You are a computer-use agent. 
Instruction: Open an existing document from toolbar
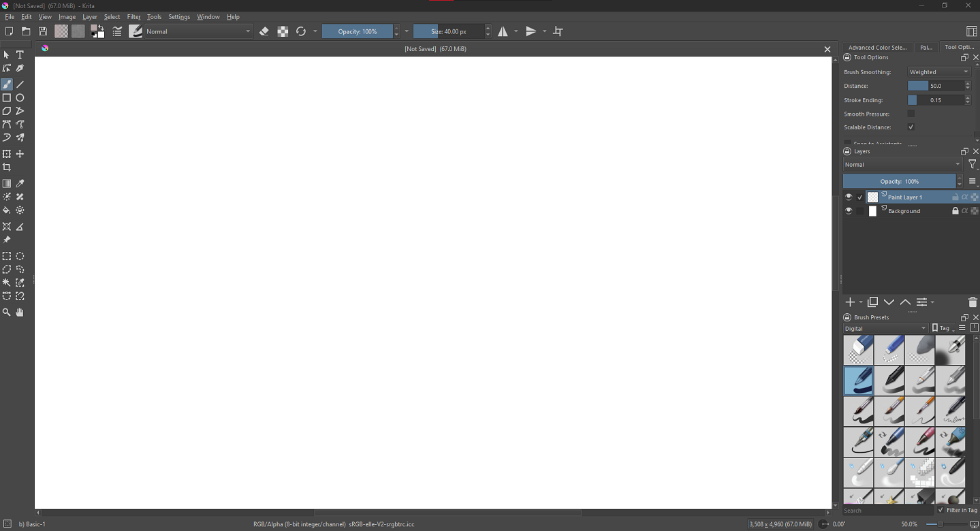tap(26, 31)
